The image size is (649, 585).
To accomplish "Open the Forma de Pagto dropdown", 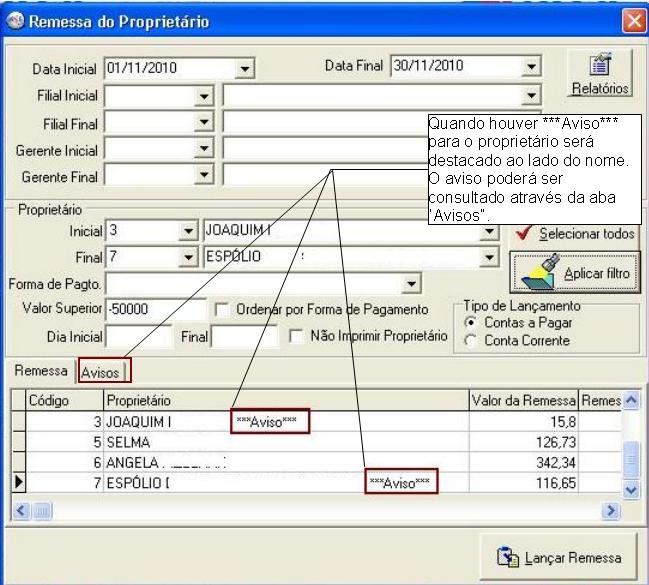I will coord(411,285).
